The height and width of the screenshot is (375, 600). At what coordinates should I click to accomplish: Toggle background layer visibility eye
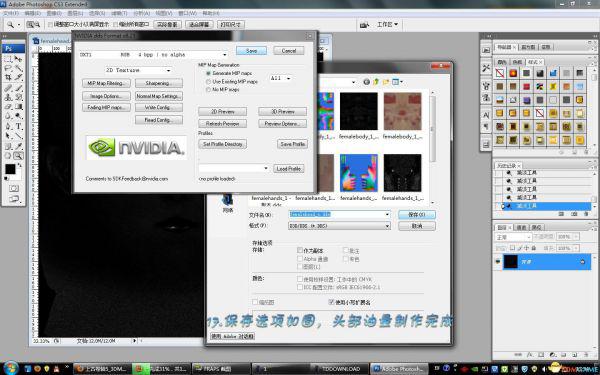[497, 262]
